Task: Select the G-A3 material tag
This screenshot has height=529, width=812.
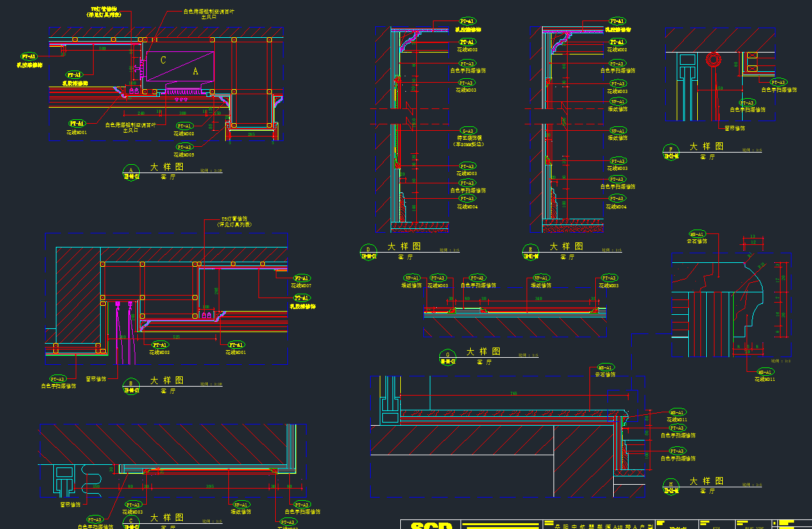Action: pyautogui.click(x=468, y=131)
